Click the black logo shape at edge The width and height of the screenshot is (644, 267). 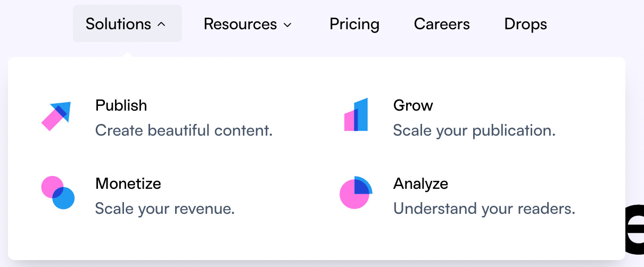tap(634, 228)
